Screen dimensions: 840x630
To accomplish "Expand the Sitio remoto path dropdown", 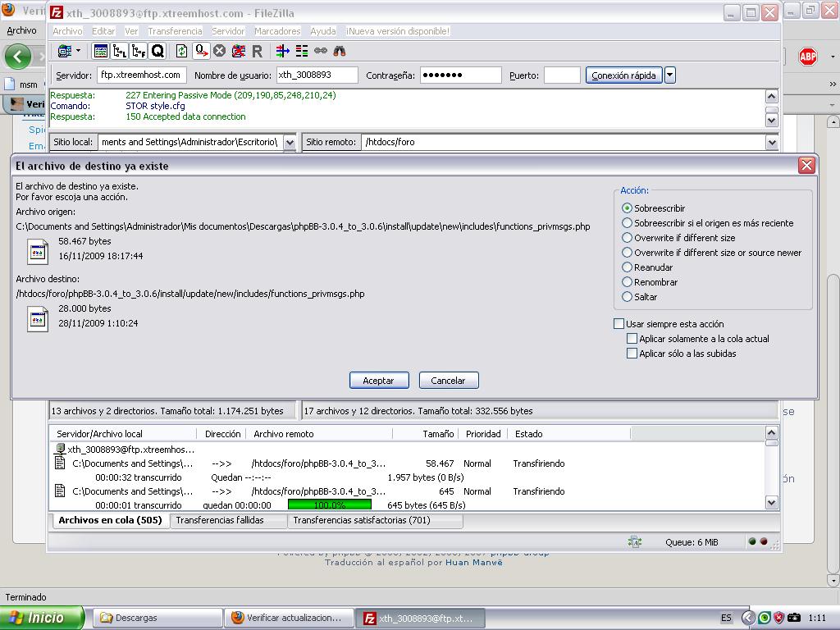I will tap(772, 142).
